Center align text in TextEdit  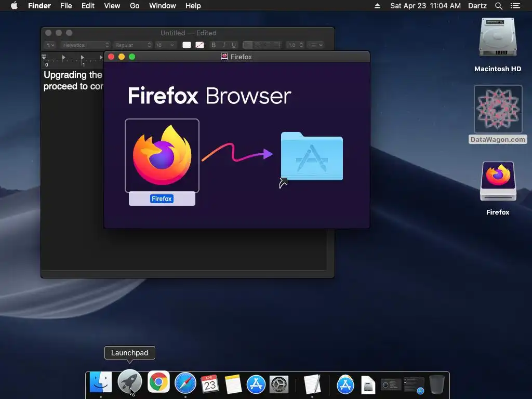(258, 45)
